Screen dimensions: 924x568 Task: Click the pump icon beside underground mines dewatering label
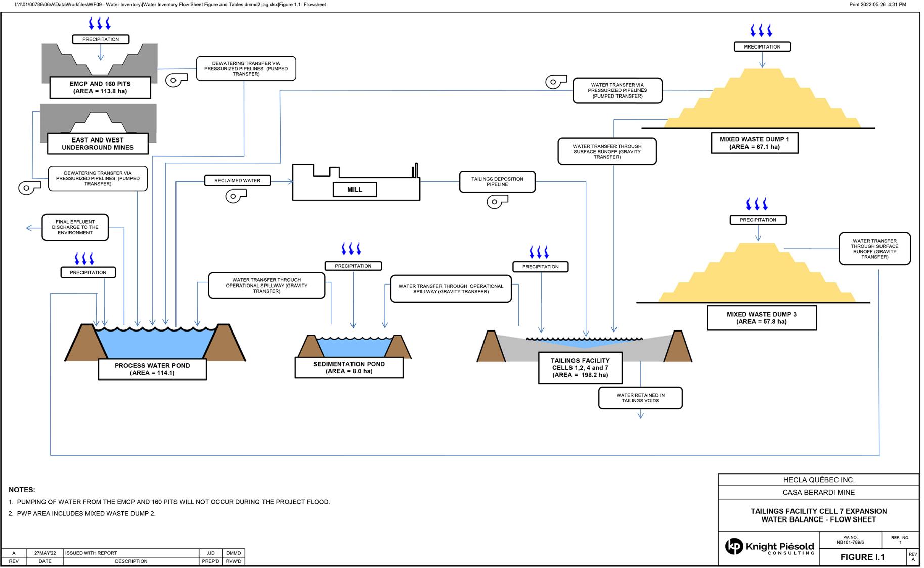tap(29, 188)
